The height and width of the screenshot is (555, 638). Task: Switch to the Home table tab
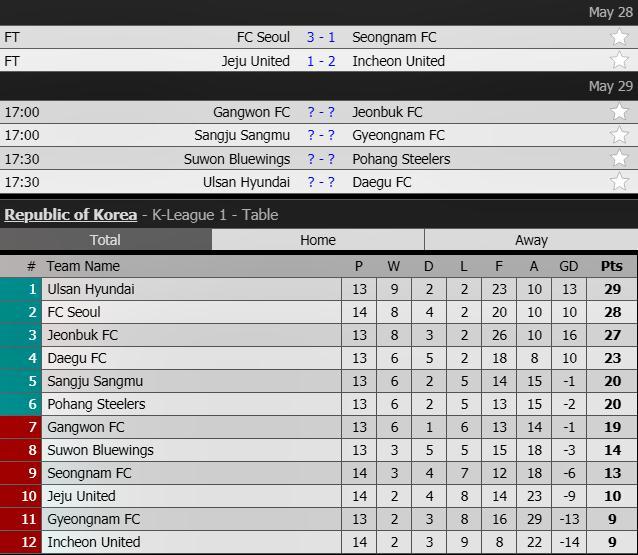[318, 240]
